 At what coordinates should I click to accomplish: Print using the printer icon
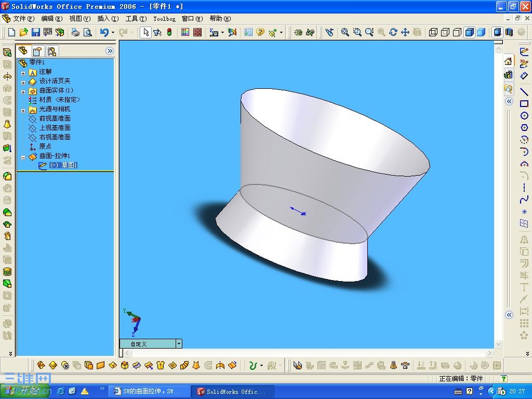[75, 32]
